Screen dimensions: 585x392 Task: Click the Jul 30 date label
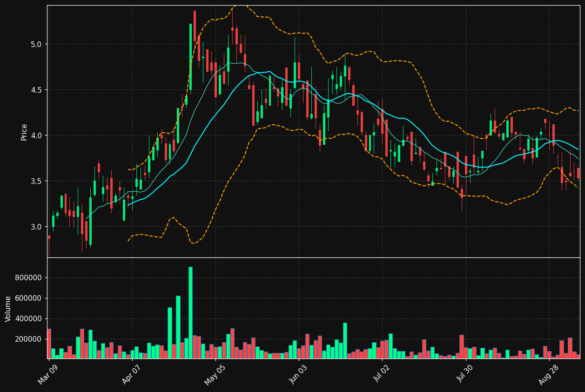click(464, 373)
